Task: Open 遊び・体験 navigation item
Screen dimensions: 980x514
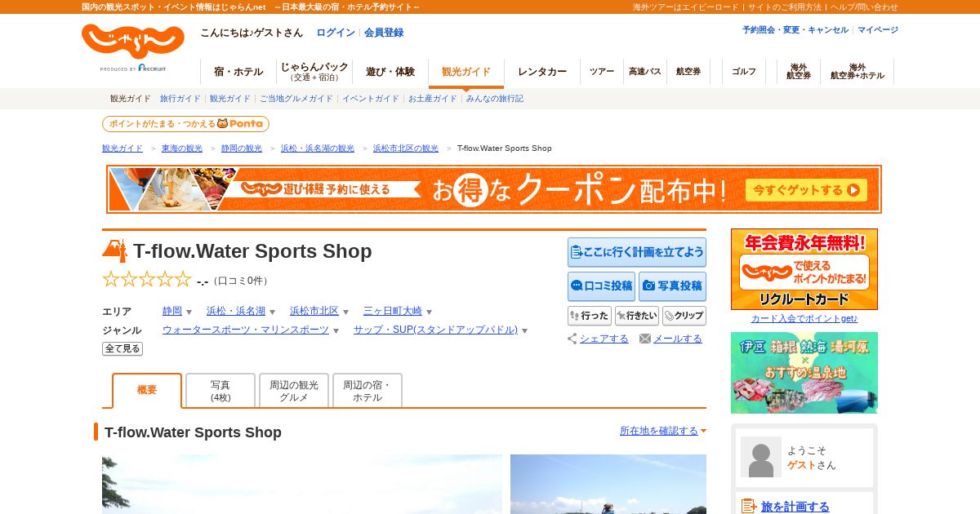Action: click(390, 72)
